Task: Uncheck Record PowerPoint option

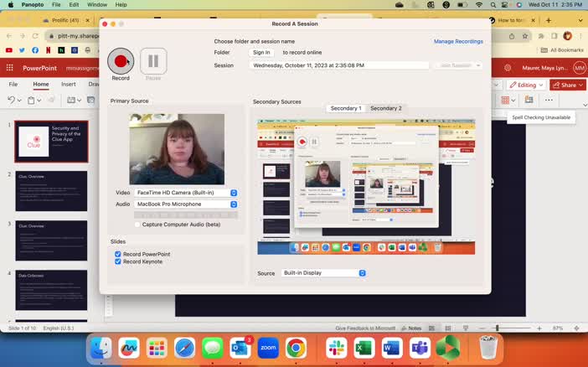Action: tap(118, 254)
